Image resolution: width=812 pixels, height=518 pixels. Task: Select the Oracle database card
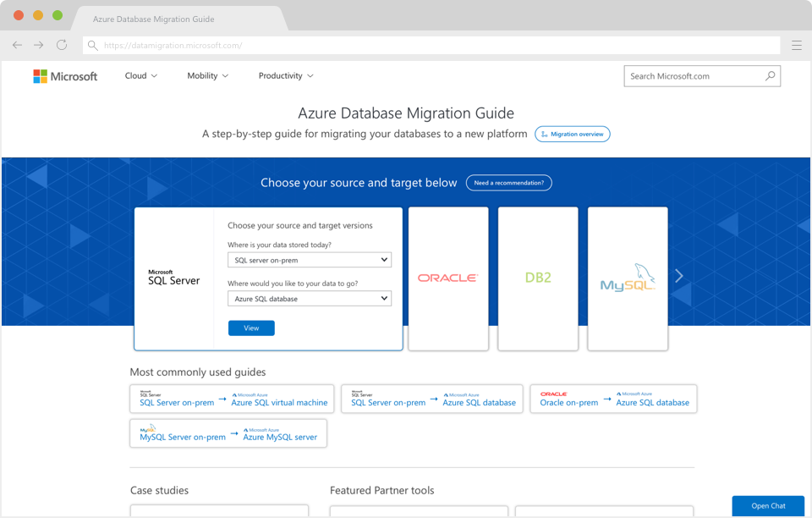[x=448, y=278]
